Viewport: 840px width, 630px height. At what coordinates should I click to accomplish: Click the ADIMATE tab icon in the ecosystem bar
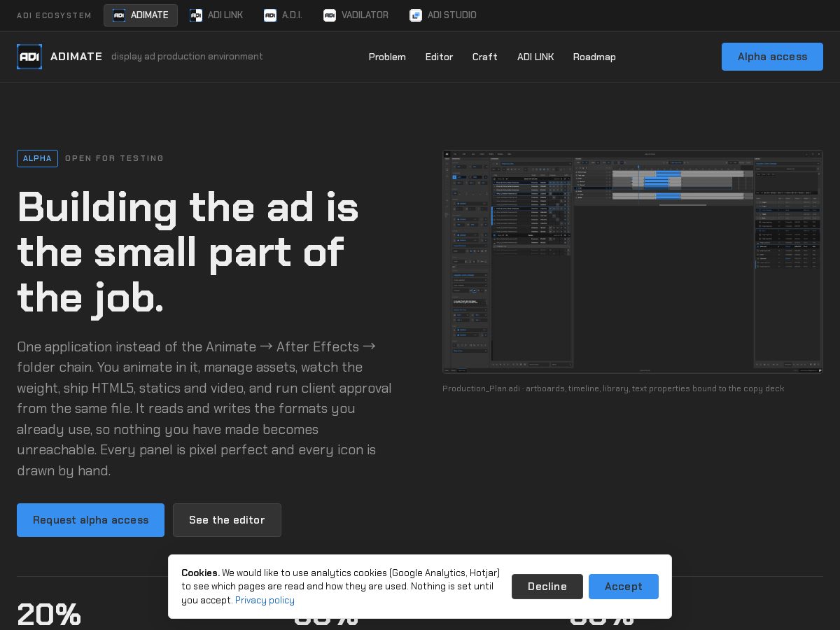tap(119, 15)
